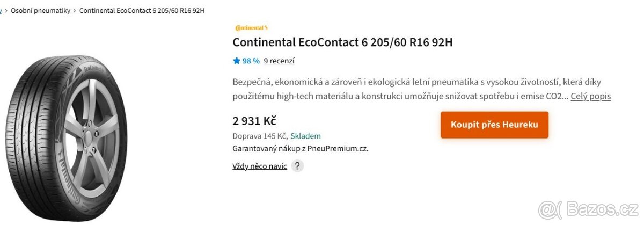The image size is (644, 225).
Task: Click the 2 931 Kč price
Action: tap(254, 121)
